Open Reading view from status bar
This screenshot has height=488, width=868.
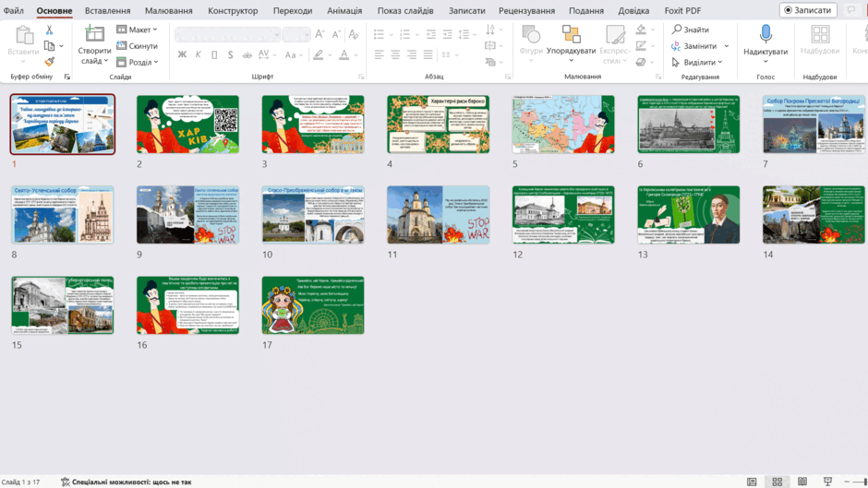[802, 482]
